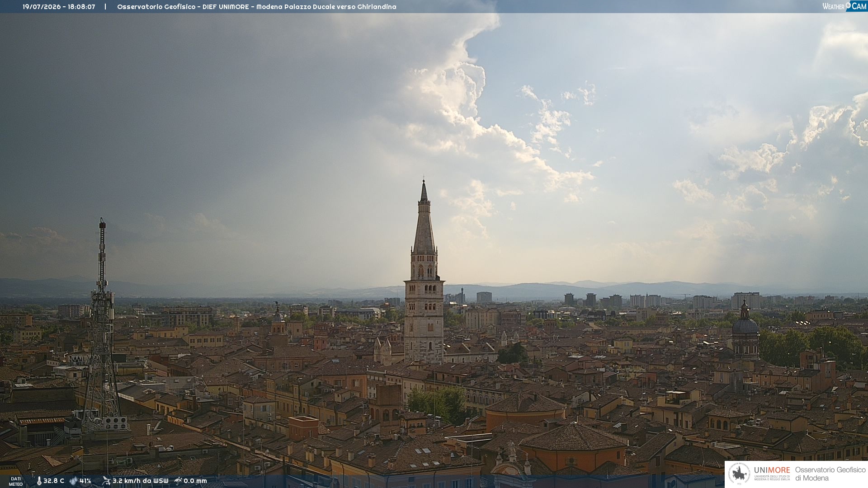
Task: Click the "Osservatorio Geofisico di Modena" logo text
Action: tap(830, 474)
